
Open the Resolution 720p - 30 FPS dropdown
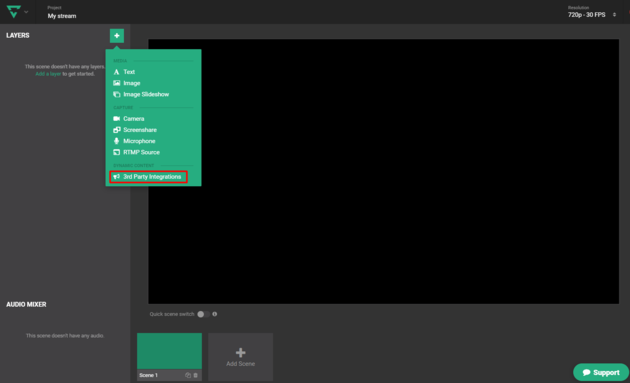[x=591, y=14]
